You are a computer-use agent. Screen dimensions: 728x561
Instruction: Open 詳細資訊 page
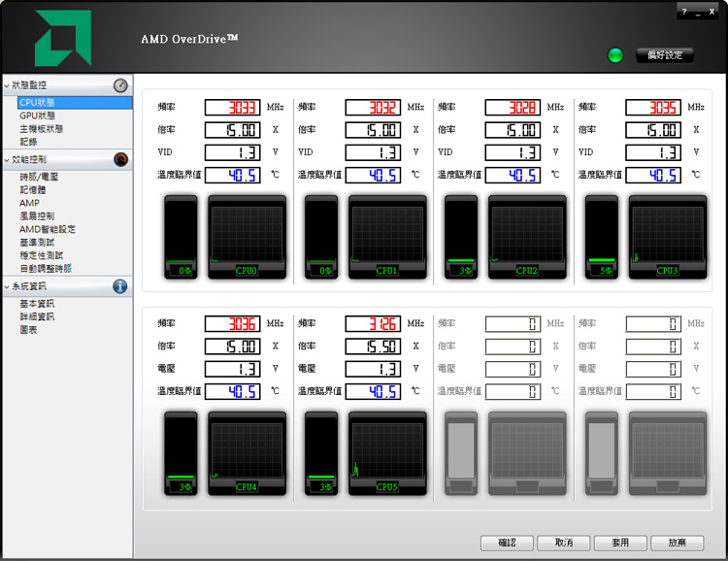point(37,316)
